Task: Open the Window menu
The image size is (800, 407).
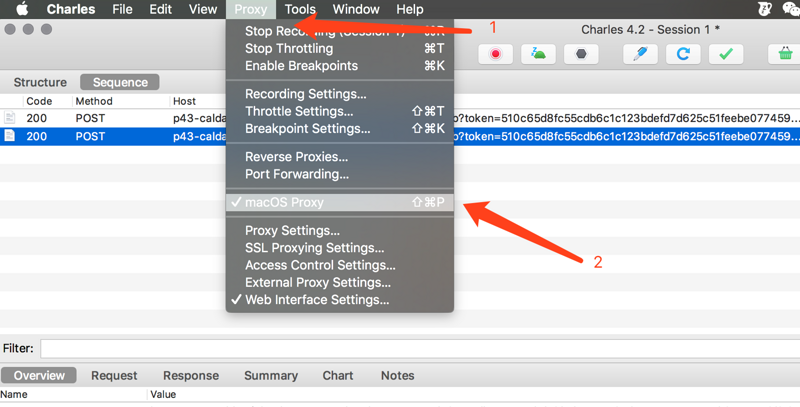Action: coord(356,9)
